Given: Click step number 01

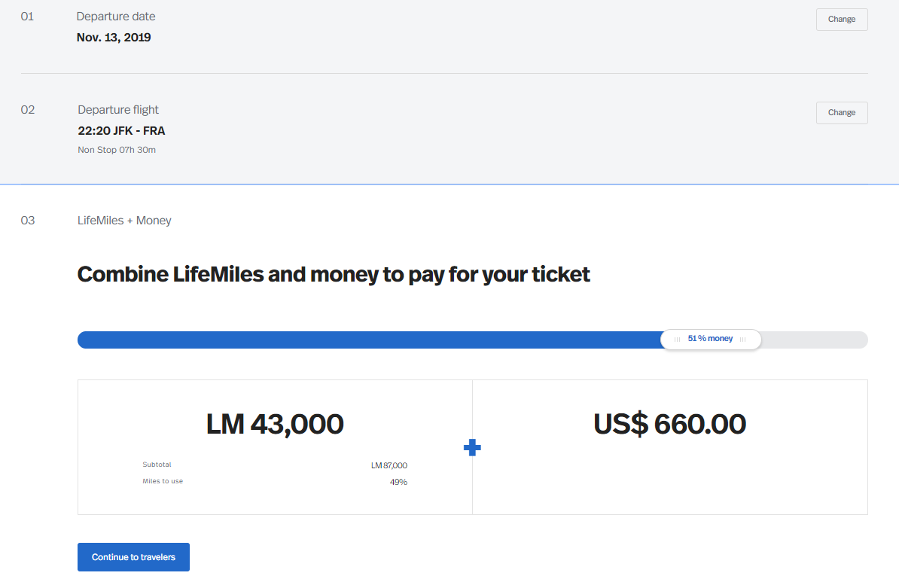Looking at the screenshot, I should coord(27,17).
